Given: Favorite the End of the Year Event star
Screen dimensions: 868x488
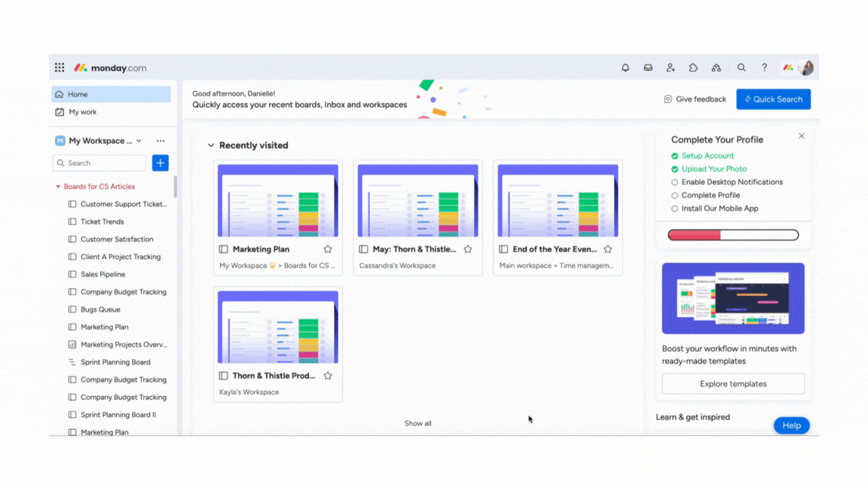Looking at the screenshot, I should (x=608, y=249).
